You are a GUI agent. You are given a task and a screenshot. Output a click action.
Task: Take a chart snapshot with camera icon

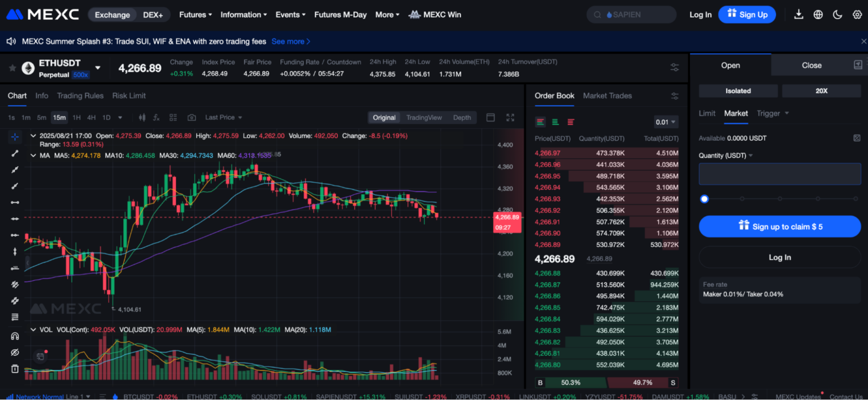pyautogui.click(x=192, y=118)
